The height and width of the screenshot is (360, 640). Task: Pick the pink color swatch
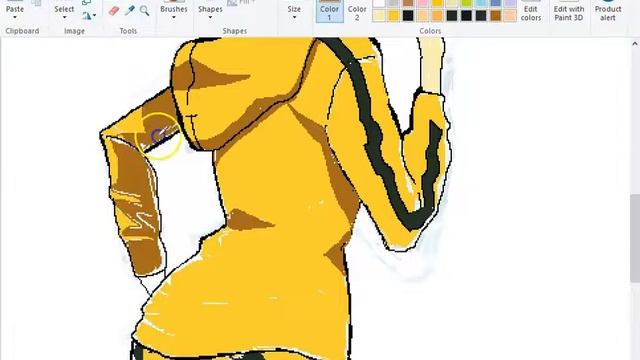422,3
